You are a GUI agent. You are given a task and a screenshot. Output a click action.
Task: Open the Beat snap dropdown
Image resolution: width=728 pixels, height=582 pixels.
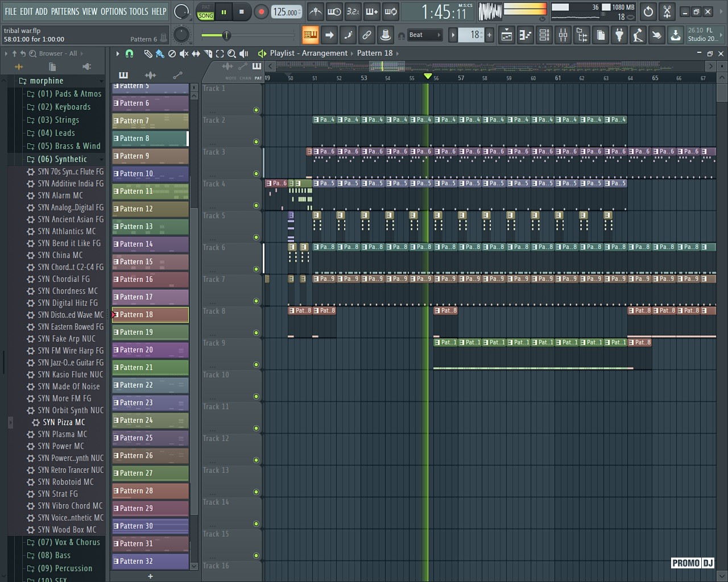[425, 35]
